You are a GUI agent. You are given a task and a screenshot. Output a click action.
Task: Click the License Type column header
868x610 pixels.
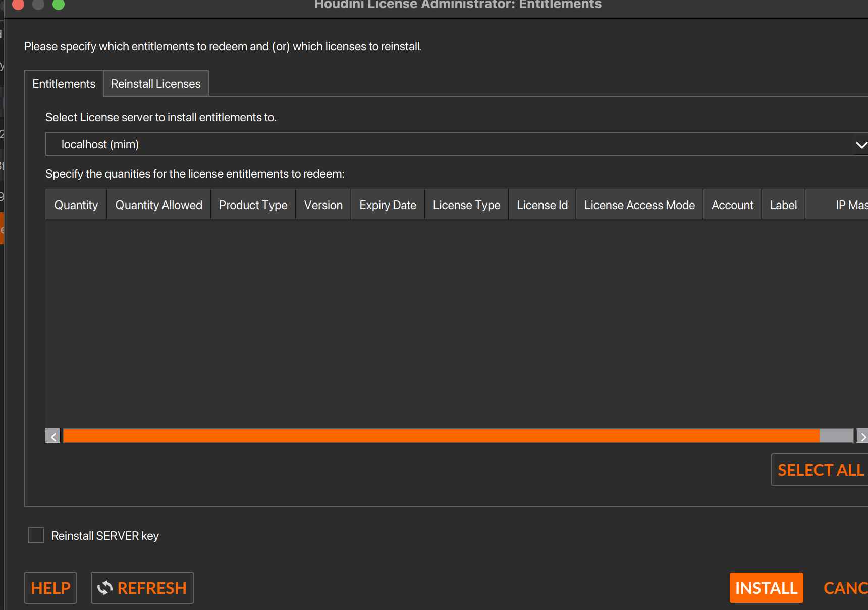(x=466, y=205)
